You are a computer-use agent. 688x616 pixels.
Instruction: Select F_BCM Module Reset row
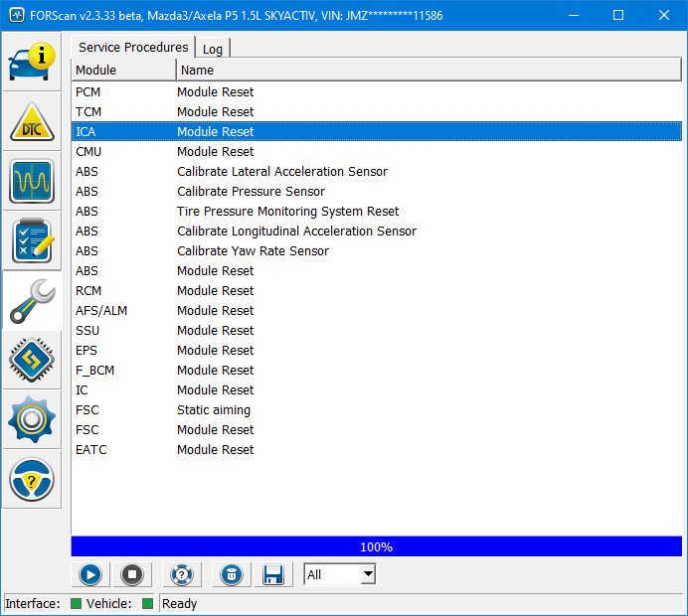coord(377,370)
